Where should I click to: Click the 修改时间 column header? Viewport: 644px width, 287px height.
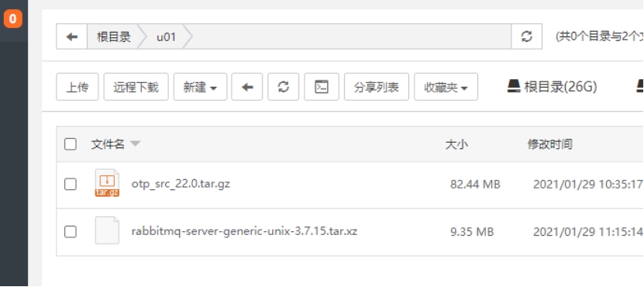click(x=549, y=144)
